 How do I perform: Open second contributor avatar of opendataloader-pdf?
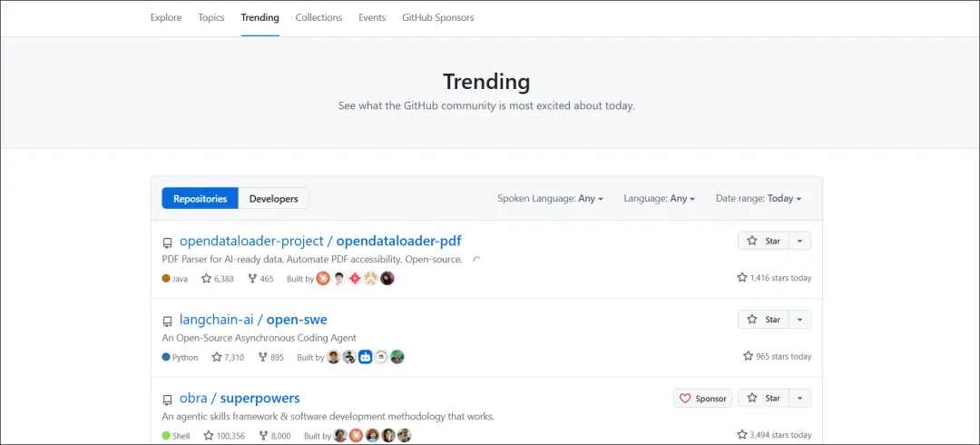[338, 279]
